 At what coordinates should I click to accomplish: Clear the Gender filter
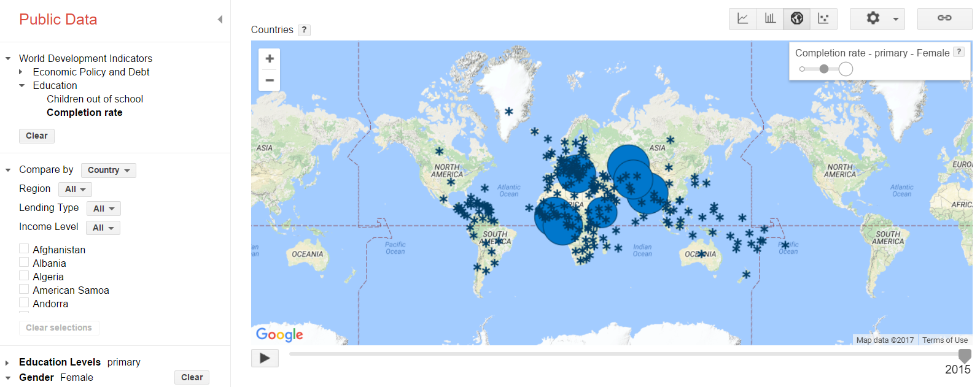(192, 377)
